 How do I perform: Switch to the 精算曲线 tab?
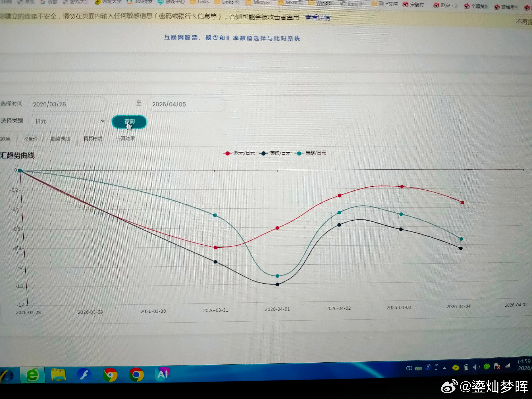pyautogui.click(x=93, y=139)
